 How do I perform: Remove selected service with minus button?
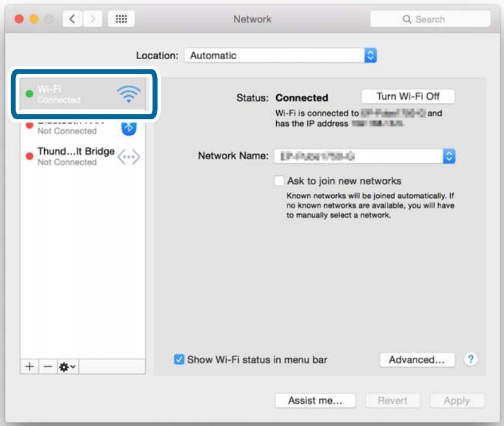[x=48, y=367]
